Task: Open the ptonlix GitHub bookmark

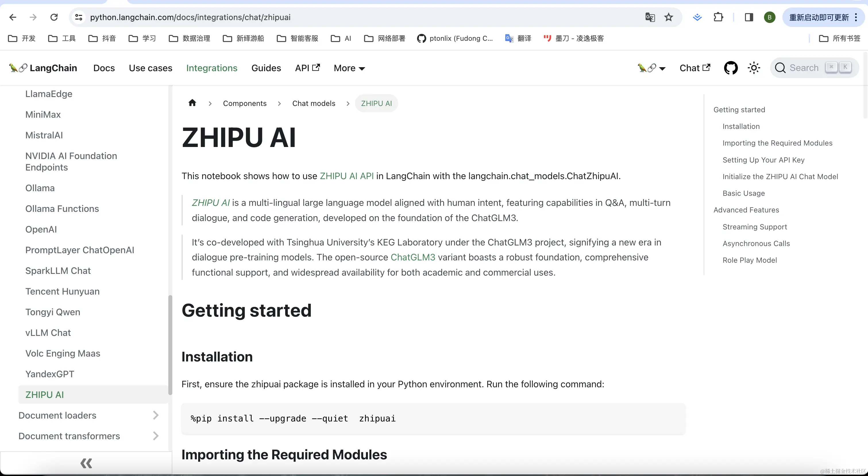Action: pyautogui.click(x=455, y=38)
